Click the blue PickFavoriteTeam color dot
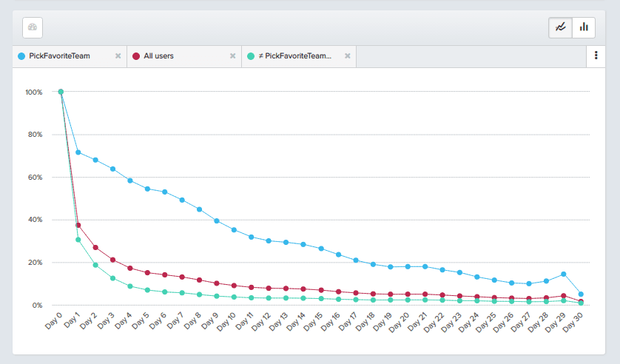620x364 pixels. click(x=21, y=56)
